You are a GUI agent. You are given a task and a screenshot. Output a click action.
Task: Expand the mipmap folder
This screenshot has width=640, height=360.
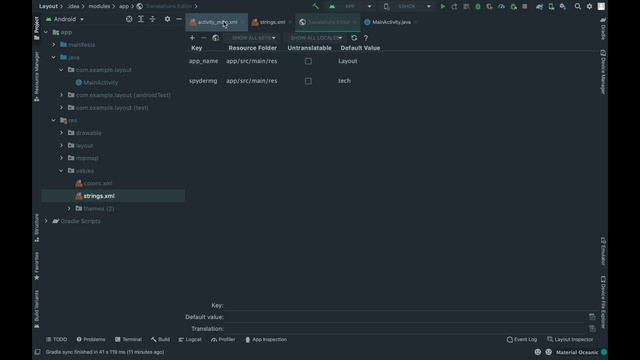point(62,158)
